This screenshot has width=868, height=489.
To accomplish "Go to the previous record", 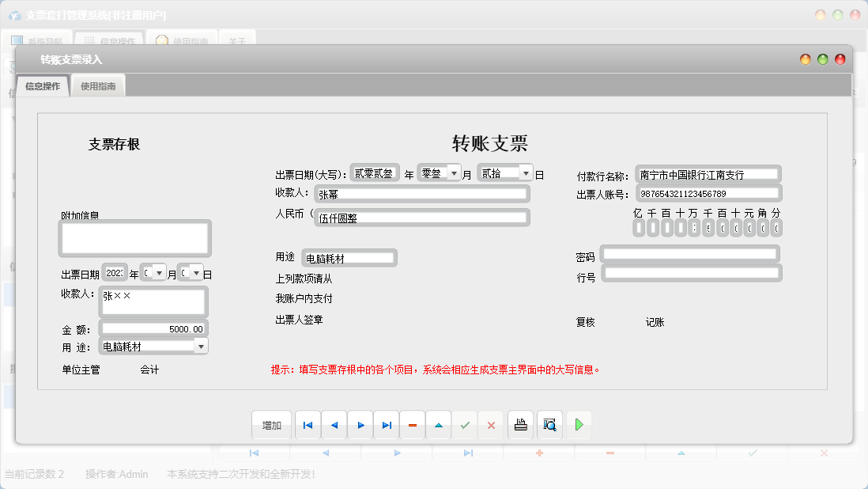I will pyautogui.click(x=334, y=425).
